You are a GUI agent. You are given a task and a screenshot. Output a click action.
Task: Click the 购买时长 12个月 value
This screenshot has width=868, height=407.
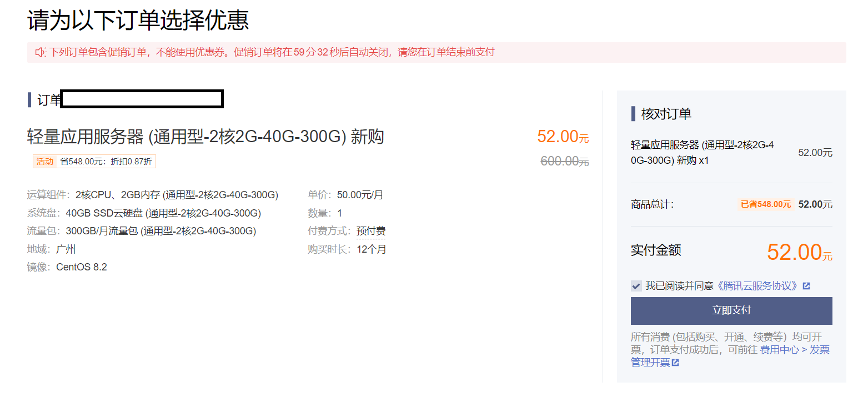pyautogui.click(x=372, y=249)
